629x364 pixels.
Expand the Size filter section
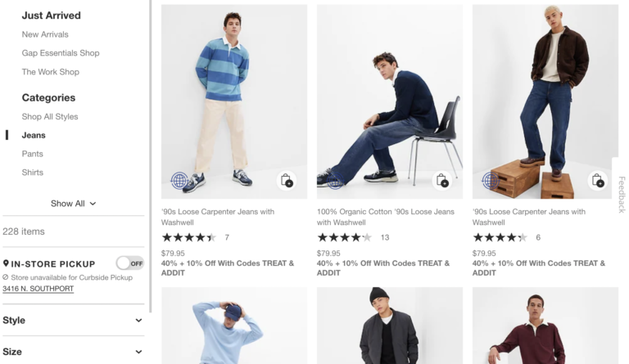[x=72, y=352]
